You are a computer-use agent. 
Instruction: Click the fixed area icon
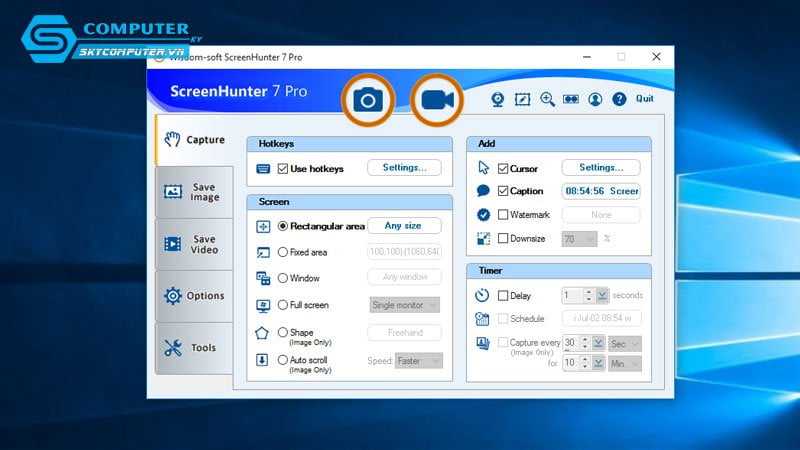[x=263, y=252]
